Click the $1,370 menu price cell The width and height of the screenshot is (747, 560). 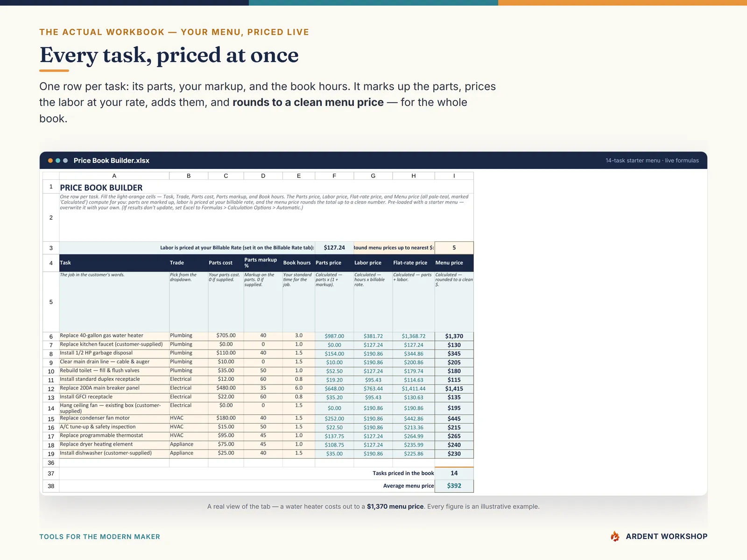point(454,336)
